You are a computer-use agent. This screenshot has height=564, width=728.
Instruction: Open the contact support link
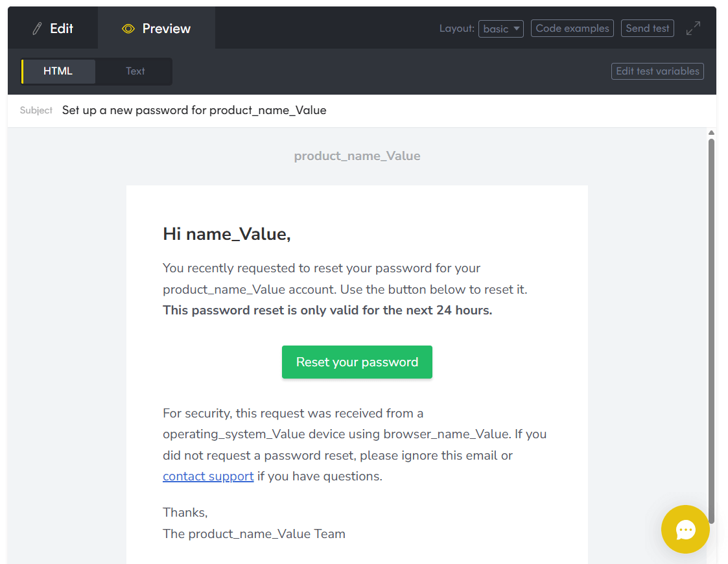[208, 476]
